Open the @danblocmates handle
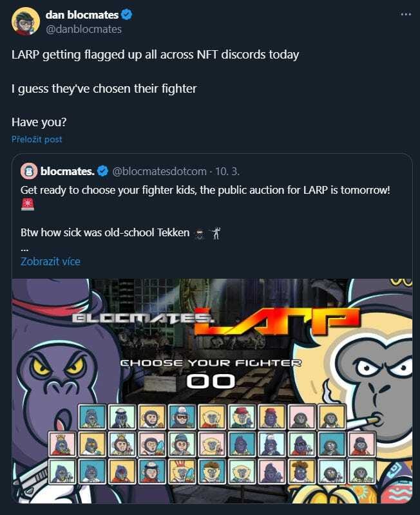Image resolution: width=420 pixels, height=515 pixels. pyautogui.click(x=84, y=29)
